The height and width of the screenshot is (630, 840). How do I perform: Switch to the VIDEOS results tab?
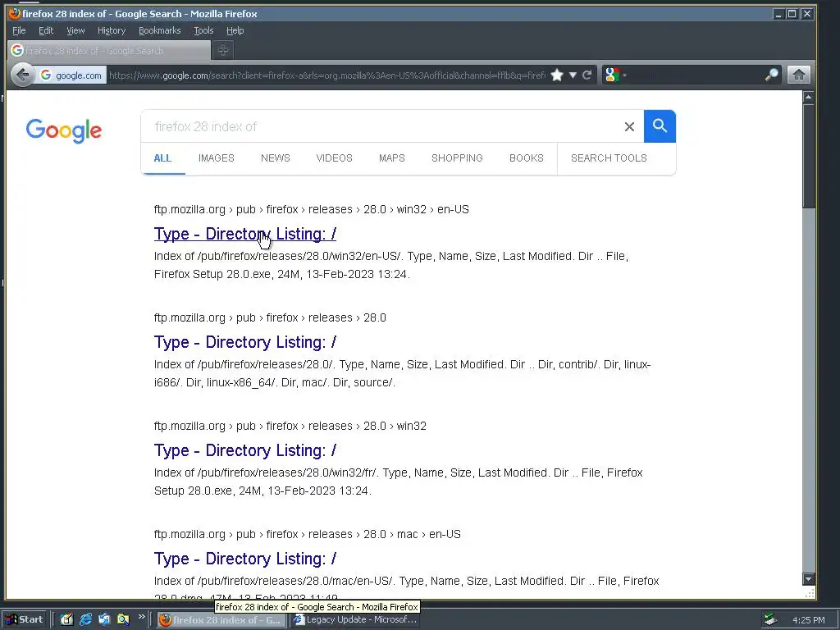[x=335, y=158]
